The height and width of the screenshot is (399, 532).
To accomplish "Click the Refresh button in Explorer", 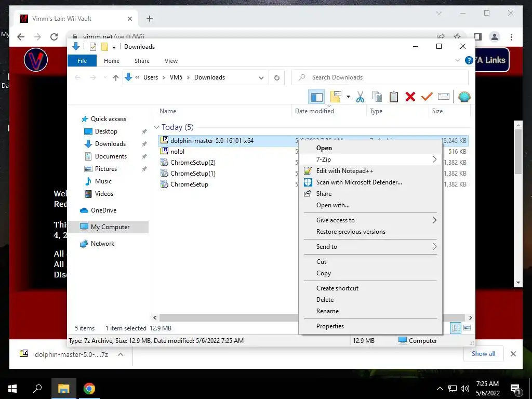I will (277, 78).
